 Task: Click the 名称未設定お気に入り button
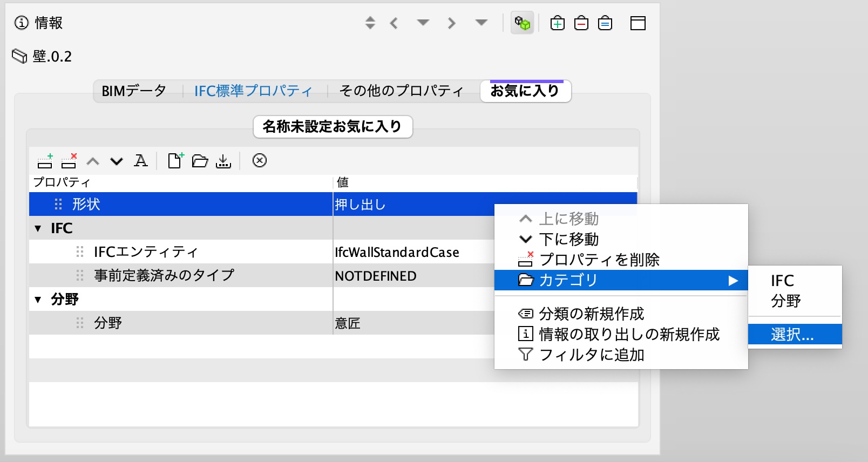click(333, 126)
